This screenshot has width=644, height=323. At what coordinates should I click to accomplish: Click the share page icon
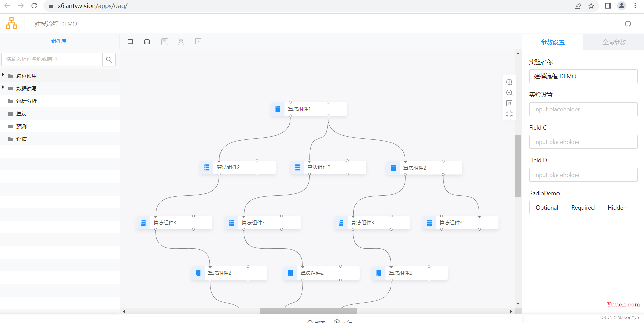[x=578, y=6]
